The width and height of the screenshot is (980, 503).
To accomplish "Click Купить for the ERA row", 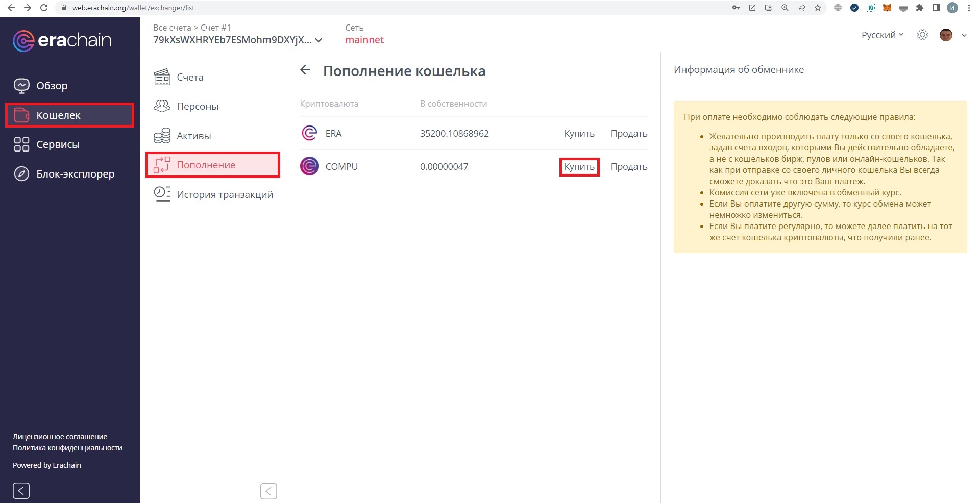I will point(579,133).
